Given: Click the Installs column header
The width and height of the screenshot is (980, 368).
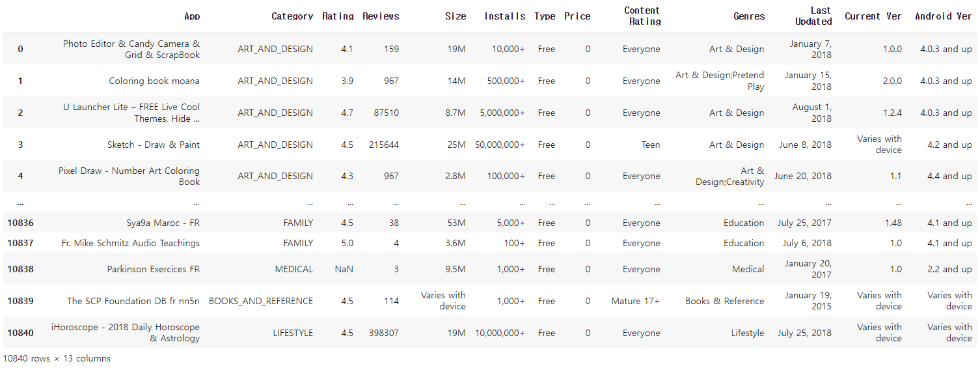Looking at the screenshot, I should pyautogui.click(x=504, y=16).
